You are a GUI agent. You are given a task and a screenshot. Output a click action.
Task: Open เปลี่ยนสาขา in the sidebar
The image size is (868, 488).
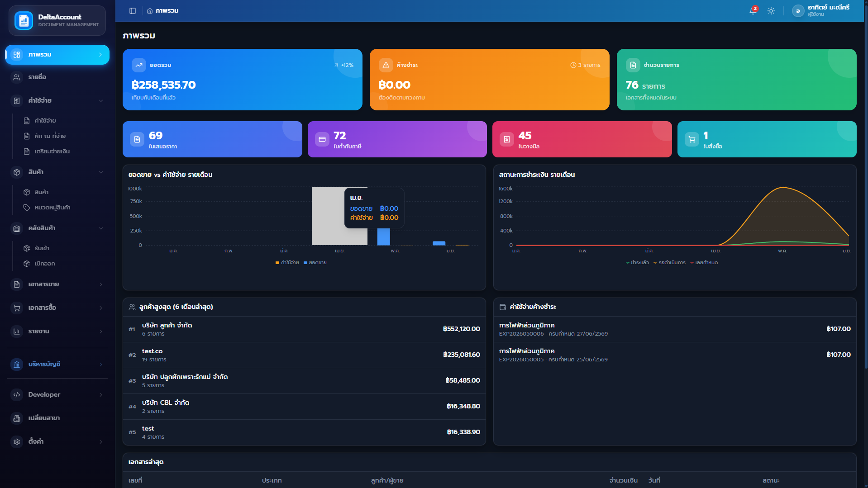[57, 418]
